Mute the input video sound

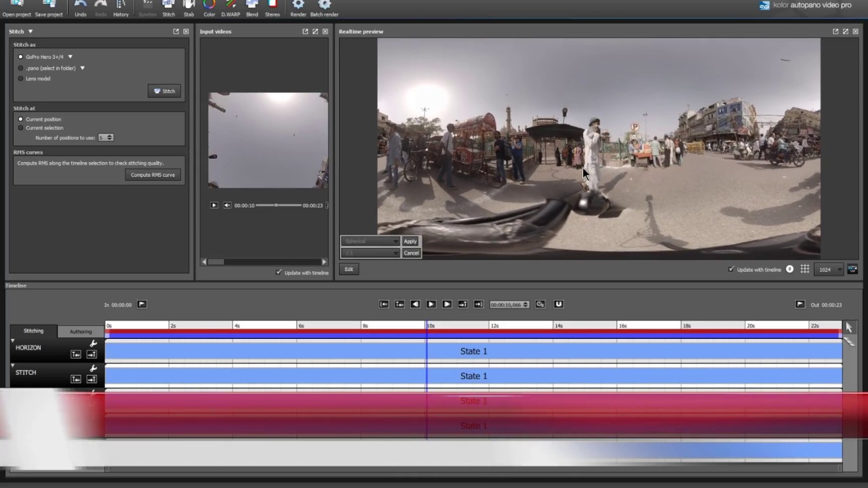pos(227,205)
